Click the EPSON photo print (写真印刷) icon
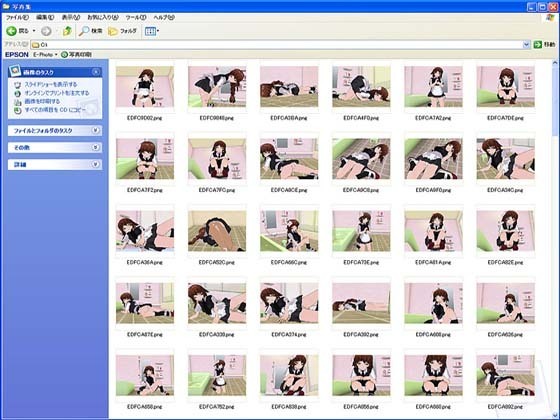The image size is (560, 420). click(x=64, y=55)
